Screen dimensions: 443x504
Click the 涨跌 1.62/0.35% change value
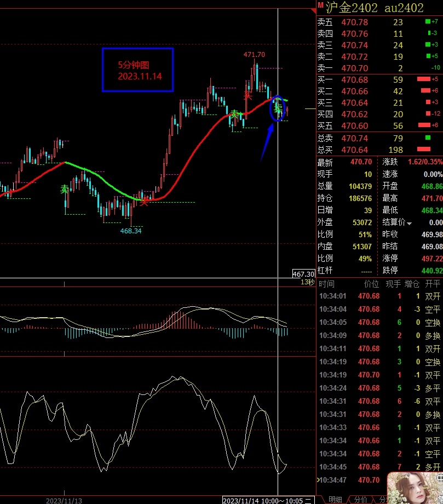[x=425, y=162]
